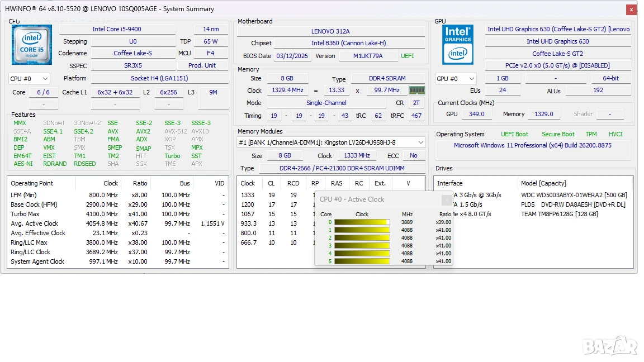Click the TPM status label
The image size is (644, 362).
591,134
